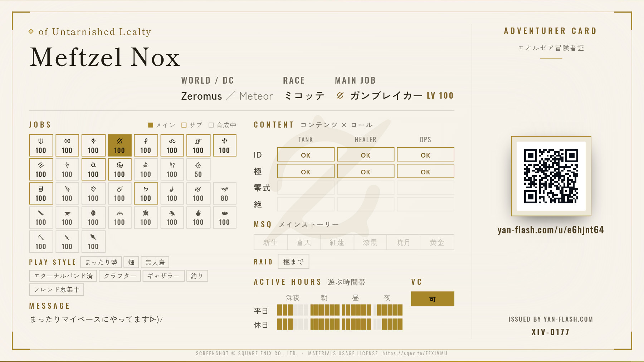Toggle the メイン legend checkbox
Screen dimensions: 644x362
coord(151,125)
